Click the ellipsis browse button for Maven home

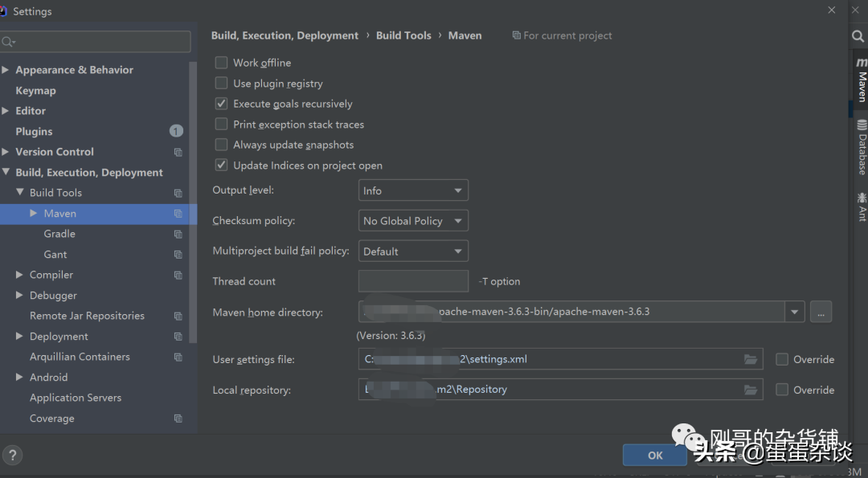(821, 312)
